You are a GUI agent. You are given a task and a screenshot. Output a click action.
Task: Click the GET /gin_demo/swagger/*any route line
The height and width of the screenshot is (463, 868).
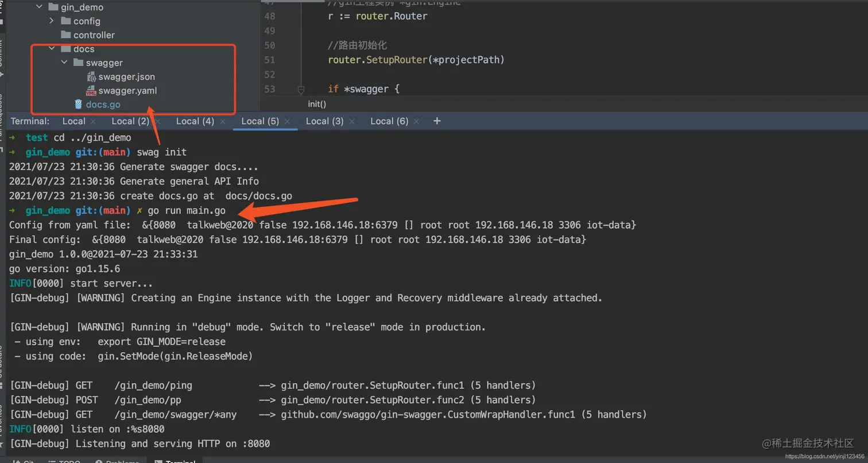[328, 415]
